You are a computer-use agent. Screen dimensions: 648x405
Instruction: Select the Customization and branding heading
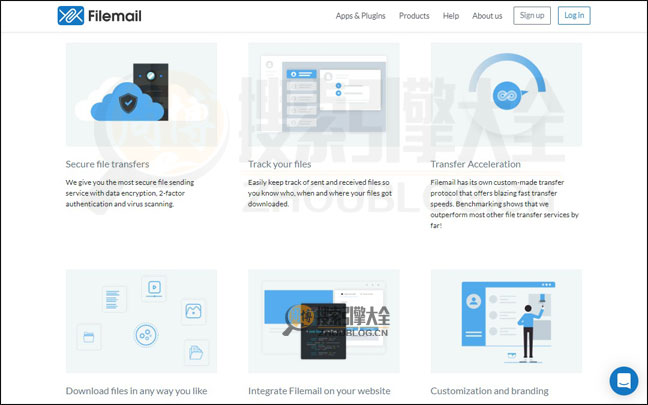tap(490, 391)
